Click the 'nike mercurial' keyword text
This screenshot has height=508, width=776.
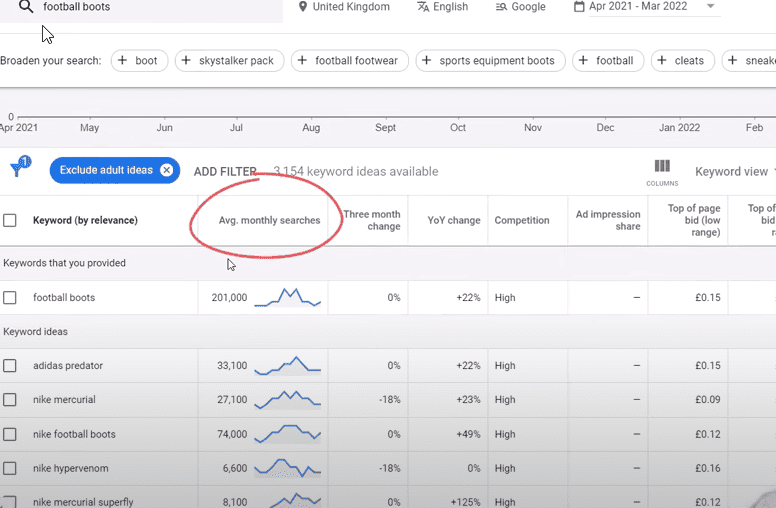click(64, 400)
